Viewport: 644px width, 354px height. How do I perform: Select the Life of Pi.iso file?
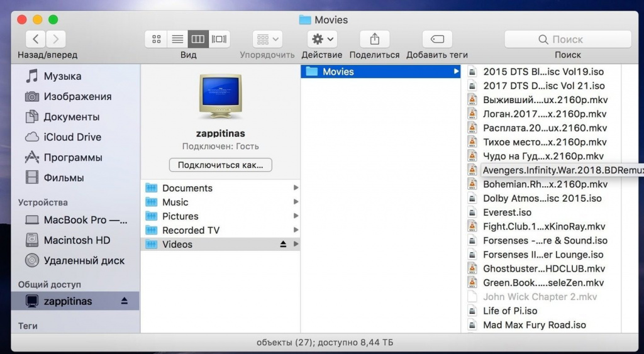[542, 311]
